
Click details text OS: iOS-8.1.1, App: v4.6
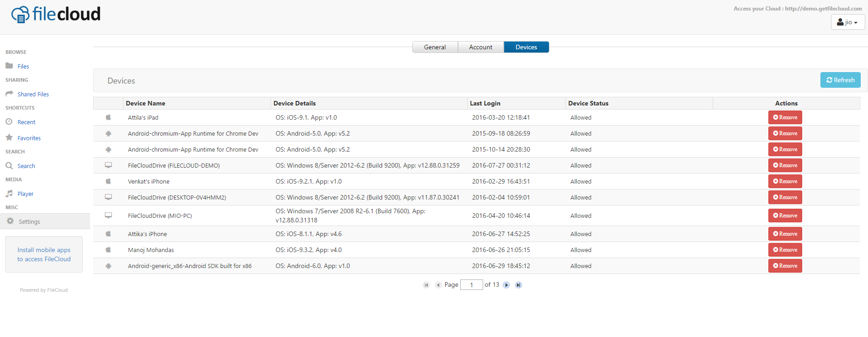pos(309,234)
